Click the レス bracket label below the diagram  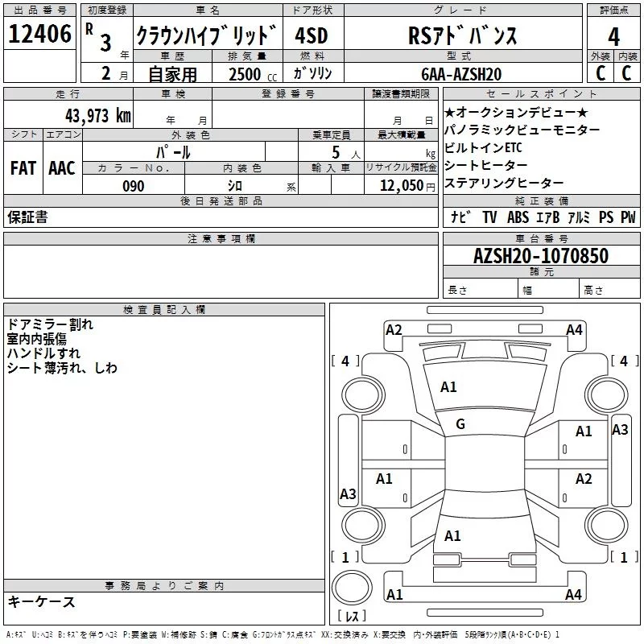(352, 617)
